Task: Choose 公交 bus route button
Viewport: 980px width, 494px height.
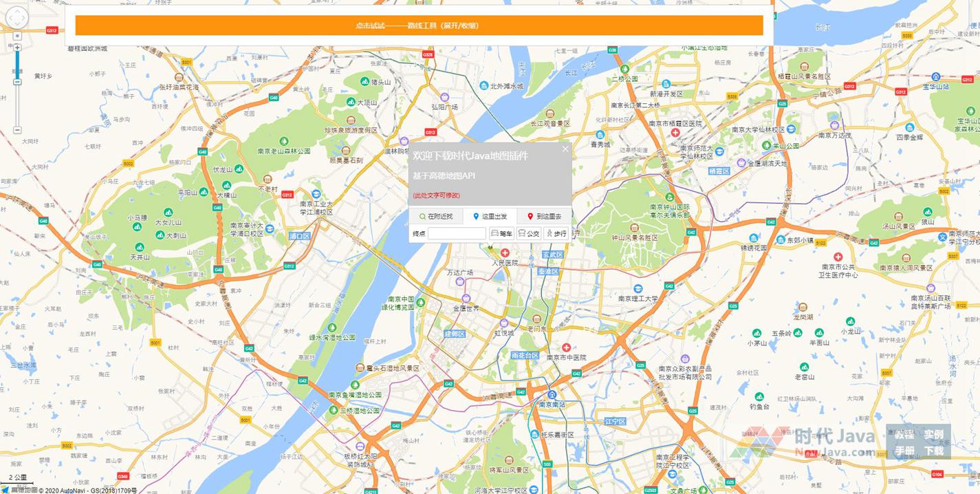Action: point(529,234)
